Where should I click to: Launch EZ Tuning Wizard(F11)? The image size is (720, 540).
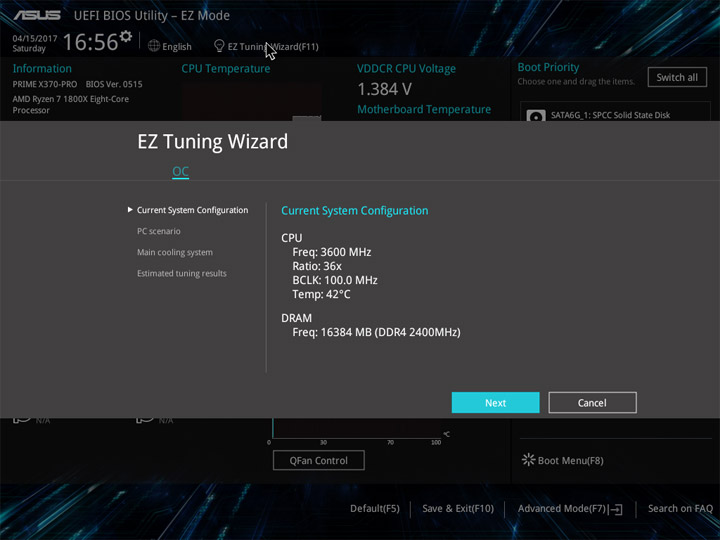click(x=273, y=46)
